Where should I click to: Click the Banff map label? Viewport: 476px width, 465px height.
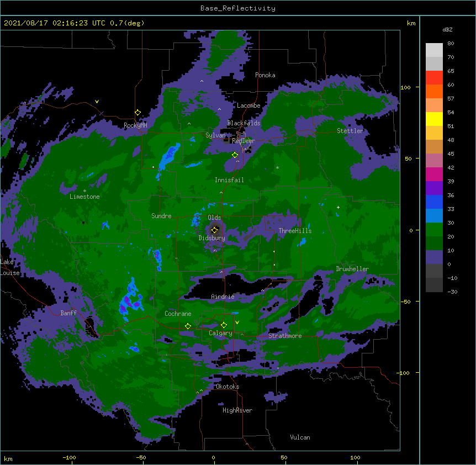click(x=68, y=313)
